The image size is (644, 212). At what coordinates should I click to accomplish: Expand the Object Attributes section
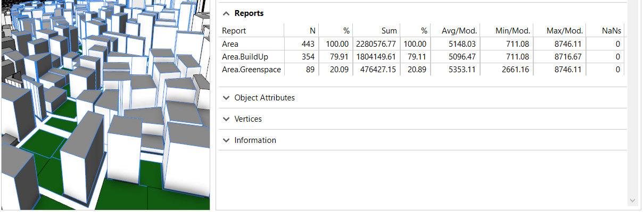[226, 98]
